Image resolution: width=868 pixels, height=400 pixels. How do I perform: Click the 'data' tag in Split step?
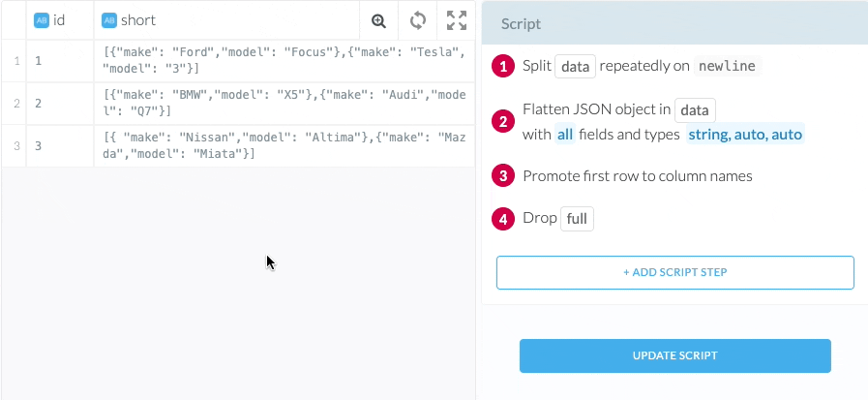pyautogui.click(x=575, y=66)
